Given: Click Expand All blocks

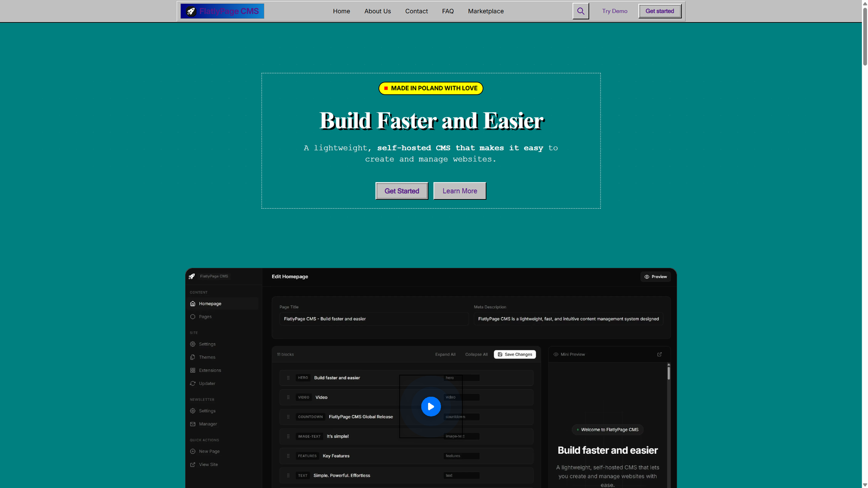Looking at the screenshot, I should point(445,355).
